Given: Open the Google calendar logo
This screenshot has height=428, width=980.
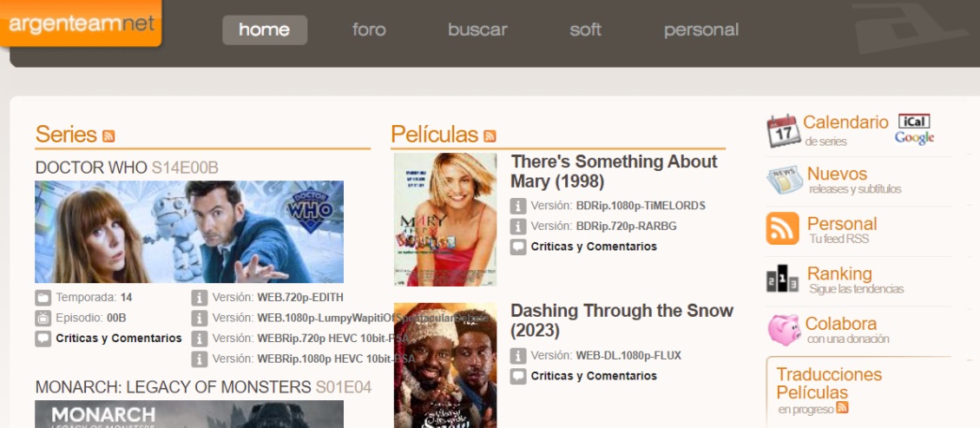Looking at the screenshot, I should (914, 137).
